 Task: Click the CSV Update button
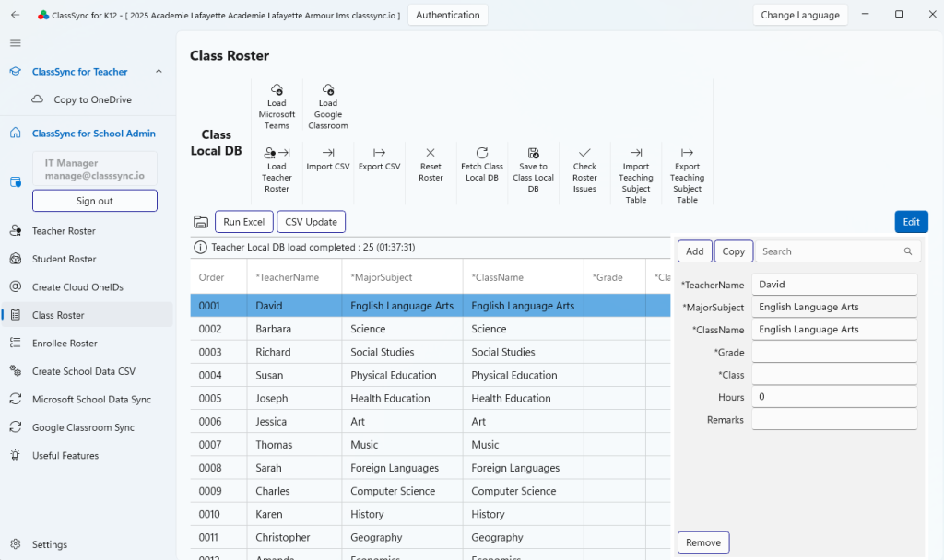pyautogui.click(x=312, y=222)
